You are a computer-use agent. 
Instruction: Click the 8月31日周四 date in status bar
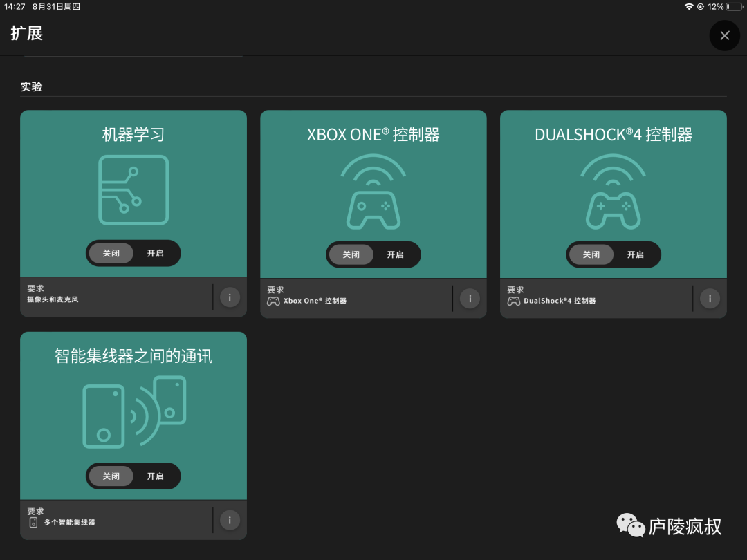pyautogui.click(x=56, y=7)
